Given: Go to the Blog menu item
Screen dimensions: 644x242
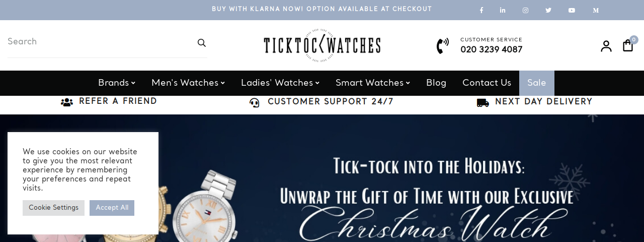Looking at the screenshot, I should (x=436, y=83).
